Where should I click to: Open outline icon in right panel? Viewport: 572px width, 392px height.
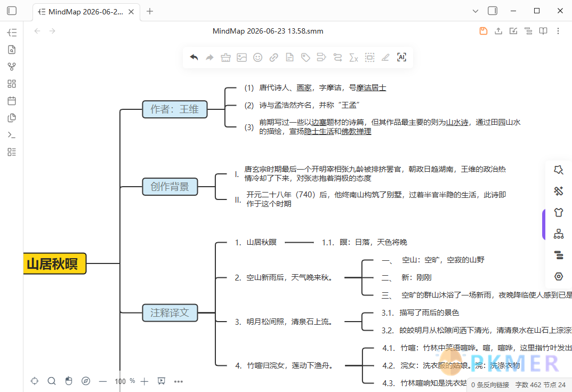pos(559,255)
